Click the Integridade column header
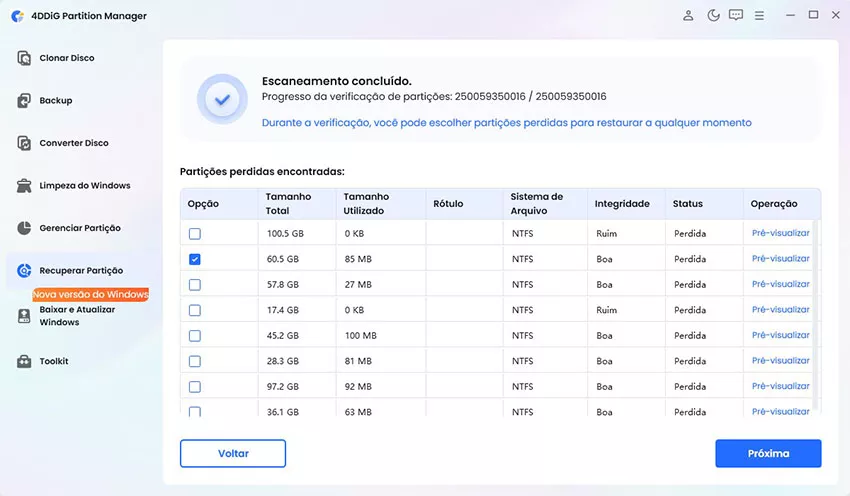This screenshot has height=496, width=850. (x=626, y=204)
